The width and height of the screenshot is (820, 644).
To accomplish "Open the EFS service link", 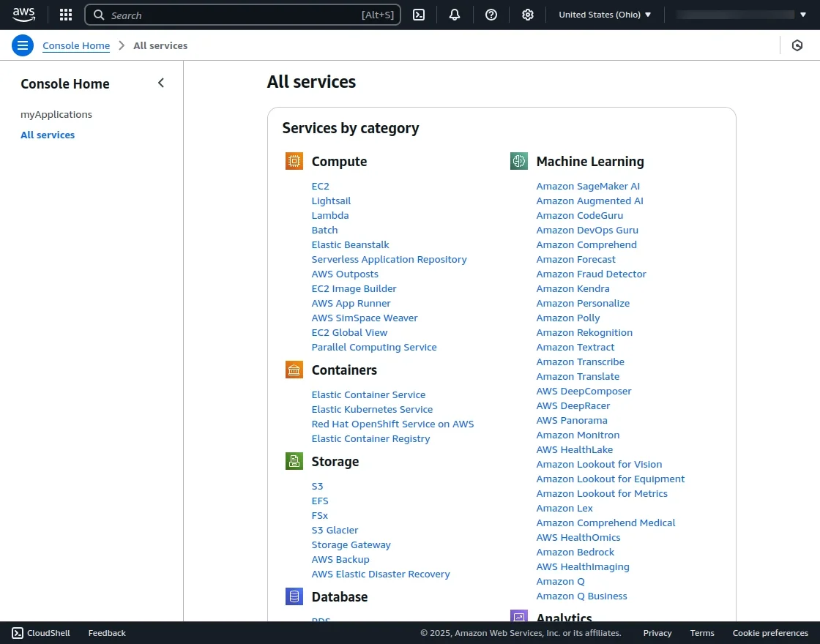I will 320,501.
